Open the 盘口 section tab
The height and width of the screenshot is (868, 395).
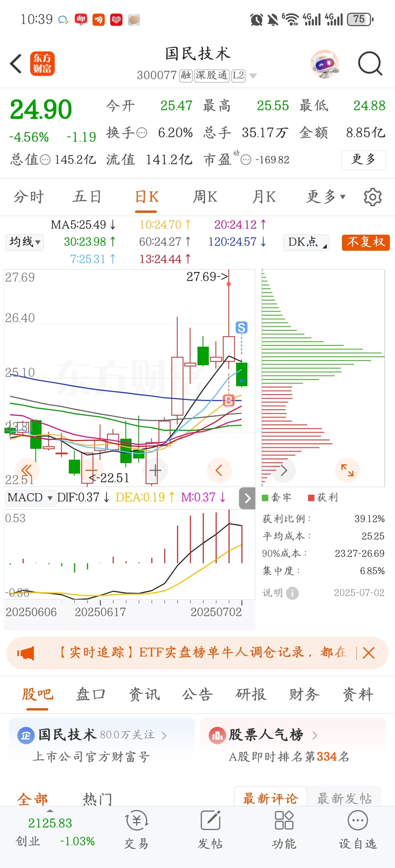coord(91,694)
